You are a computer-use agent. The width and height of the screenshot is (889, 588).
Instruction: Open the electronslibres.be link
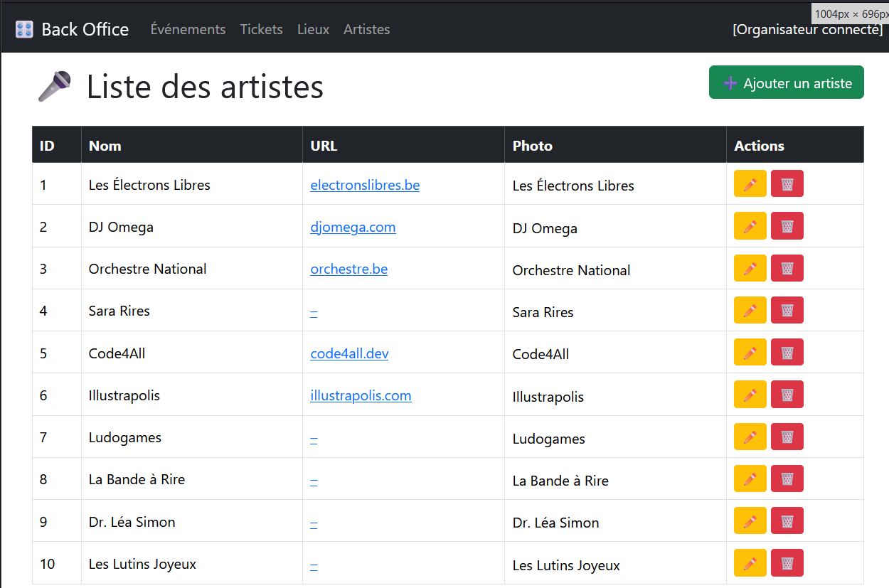365,185
